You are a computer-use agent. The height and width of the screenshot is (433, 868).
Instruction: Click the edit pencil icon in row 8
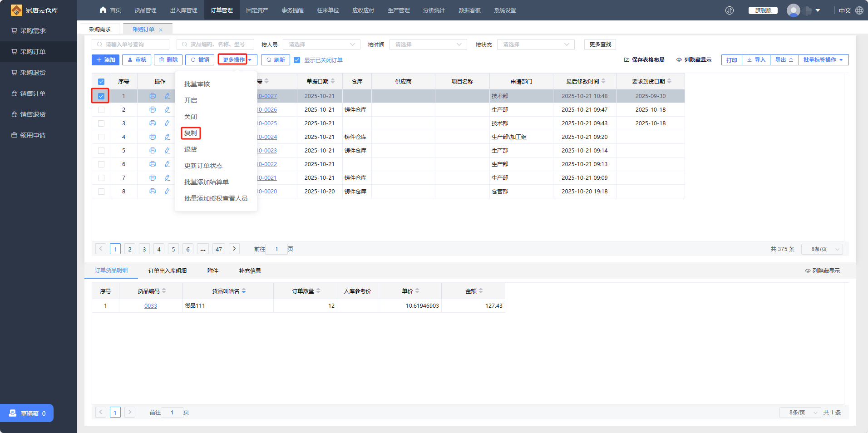click(167, 192)
